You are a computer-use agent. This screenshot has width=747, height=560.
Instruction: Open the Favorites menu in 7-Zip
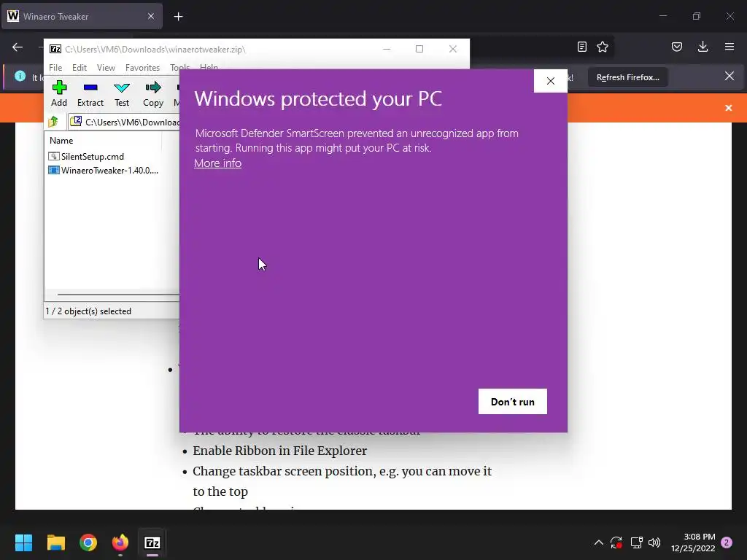142,68
